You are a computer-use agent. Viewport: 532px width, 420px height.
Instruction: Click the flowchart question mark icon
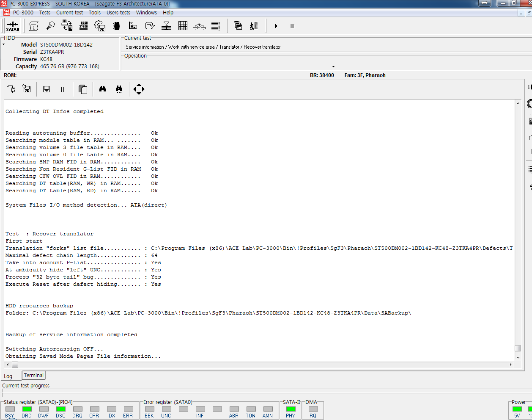199,26
